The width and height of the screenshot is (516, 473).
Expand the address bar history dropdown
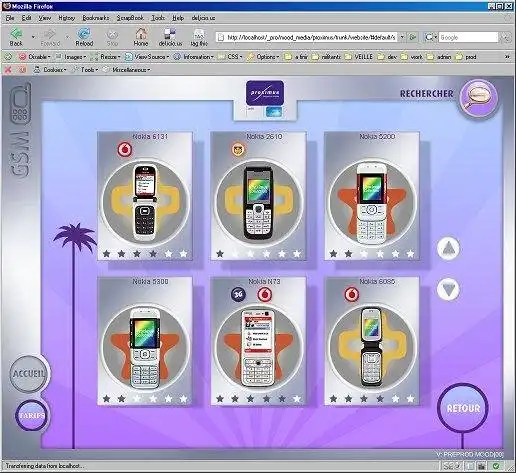402,37
